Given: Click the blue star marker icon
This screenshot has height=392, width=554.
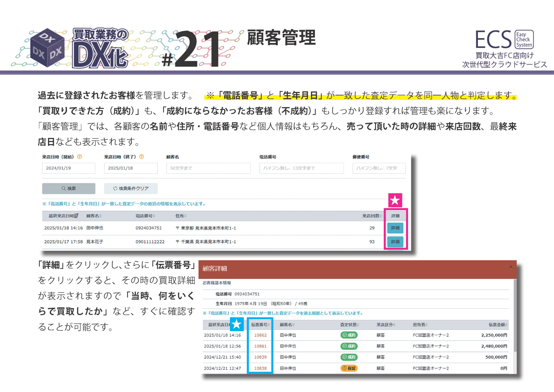Looking at the screenshot, I should click(237, 324).
